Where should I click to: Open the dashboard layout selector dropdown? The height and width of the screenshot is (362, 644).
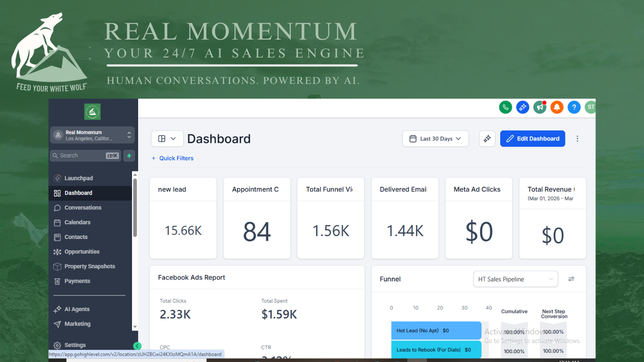pyautogui.click(x=167, y=139)
